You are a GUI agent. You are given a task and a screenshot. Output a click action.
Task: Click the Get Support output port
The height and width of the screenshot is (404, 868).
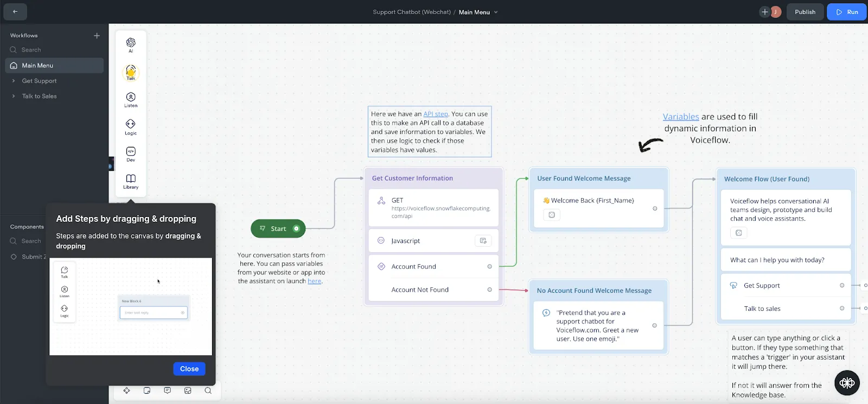tap(842, 285)
